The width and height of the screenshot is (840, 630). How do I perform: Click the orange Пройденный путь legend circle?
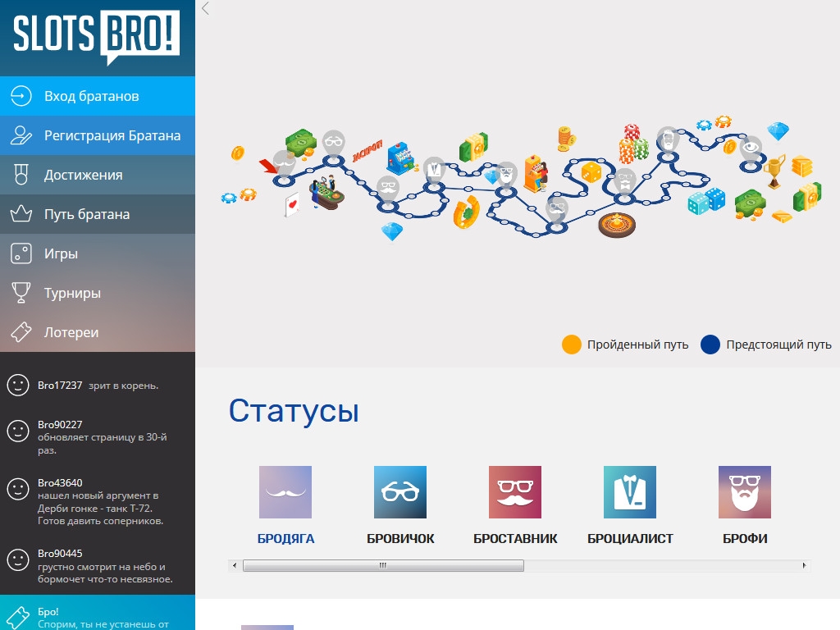[x=572, y=345]
